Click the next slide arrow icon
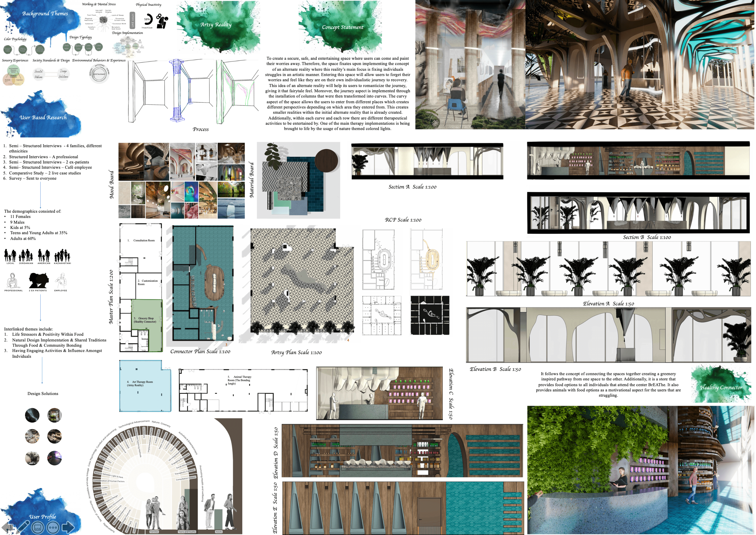This screenshot has height=535, width=756. 68,527
